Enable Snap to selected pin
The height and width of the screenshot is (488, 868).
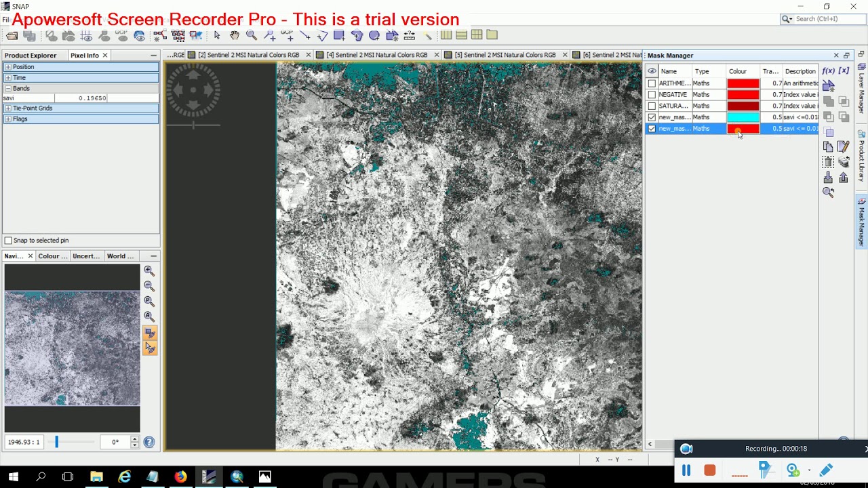coord(8,241)
